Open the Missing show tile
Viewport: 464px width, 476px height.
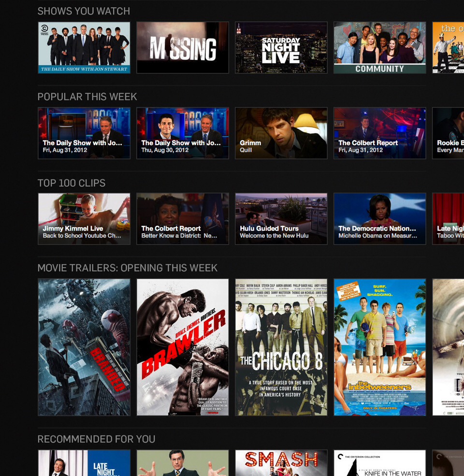(x=183, y=47)
